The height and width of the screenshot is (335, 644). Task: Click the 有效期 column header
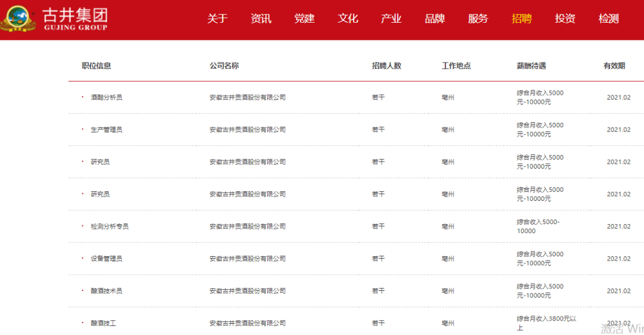tap(614, 66)
